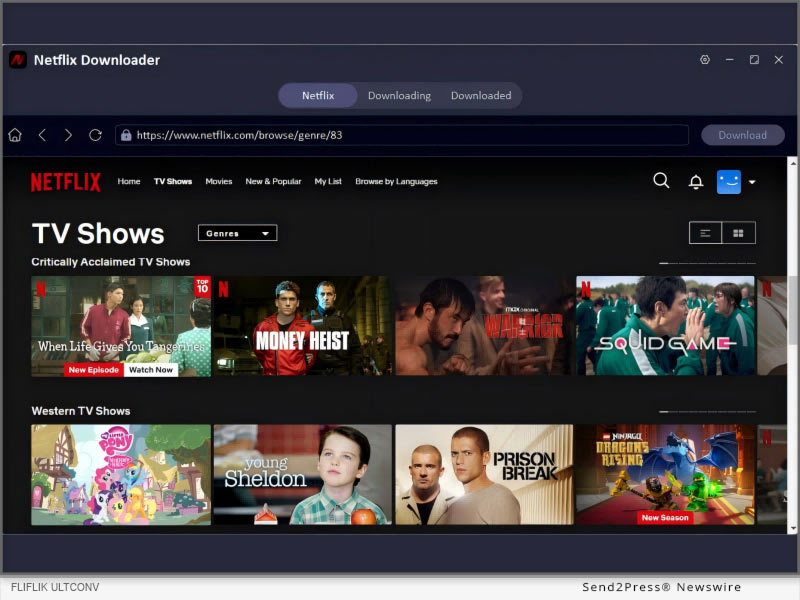Viewport: 800px width, 600px height.
Task: Refresh the current page
Action: (x=95, y=134)
